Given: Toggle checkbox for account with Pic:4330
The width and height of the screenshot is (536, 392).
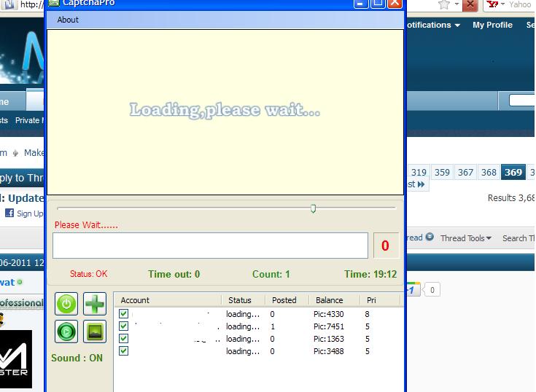Looking at the screenshot, I should pos(123,313).
